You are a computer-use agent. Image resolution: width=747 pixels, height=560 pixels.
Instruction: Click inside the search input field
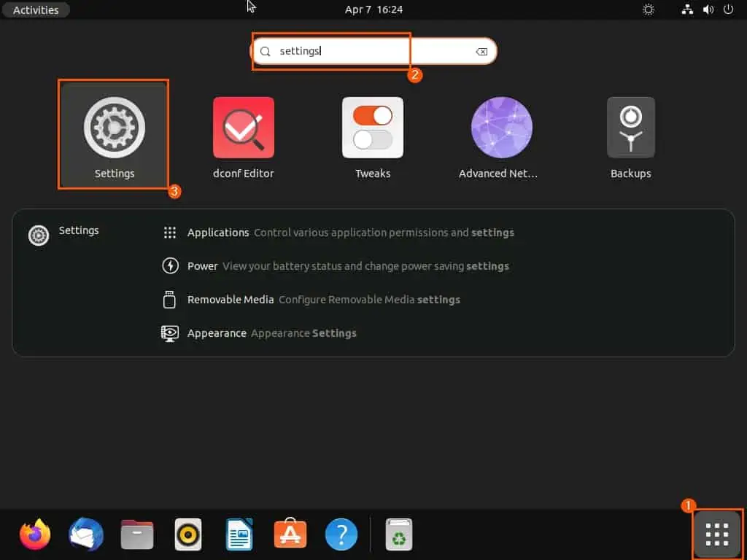tap(332, 51)
